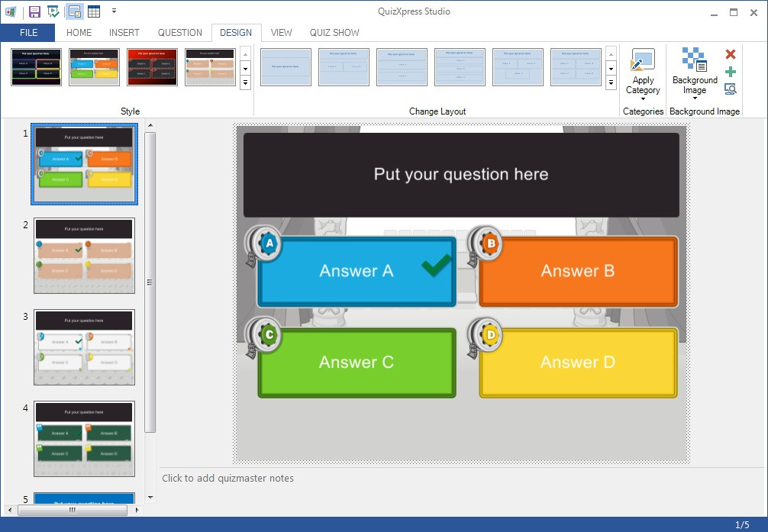
Task: Click the slide panel horizontal scroll left arrow
Action: tap(10, 510)
